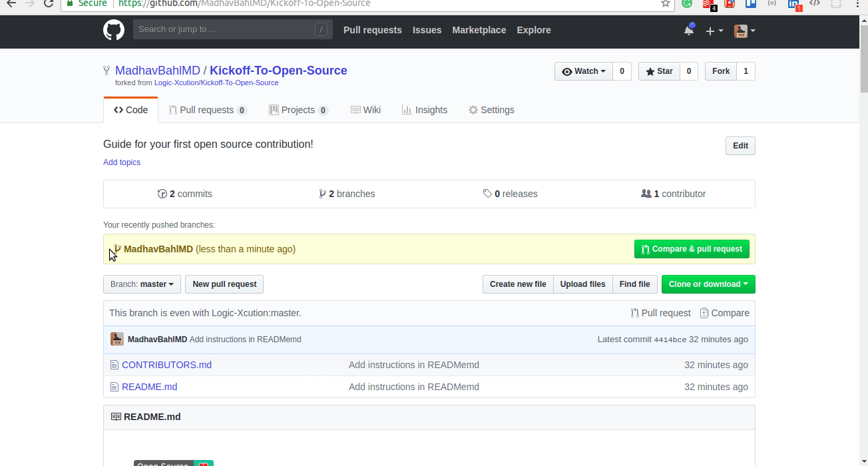Open Marketplace in top navigation
Image resolution: width=868 pixels, height=466 pixels.
479,30
